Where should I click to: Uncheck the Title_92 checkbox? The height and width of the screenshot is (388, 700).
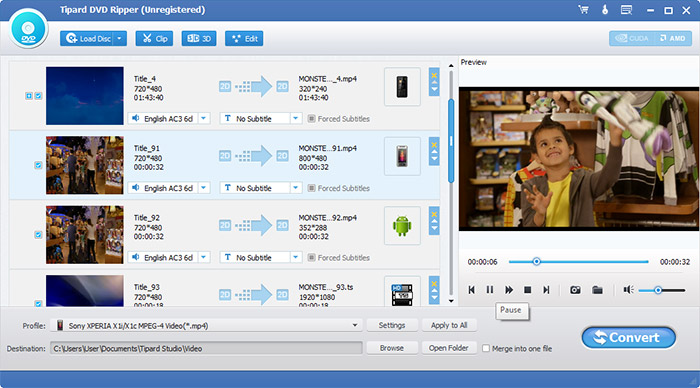click(x=38, y=235)
